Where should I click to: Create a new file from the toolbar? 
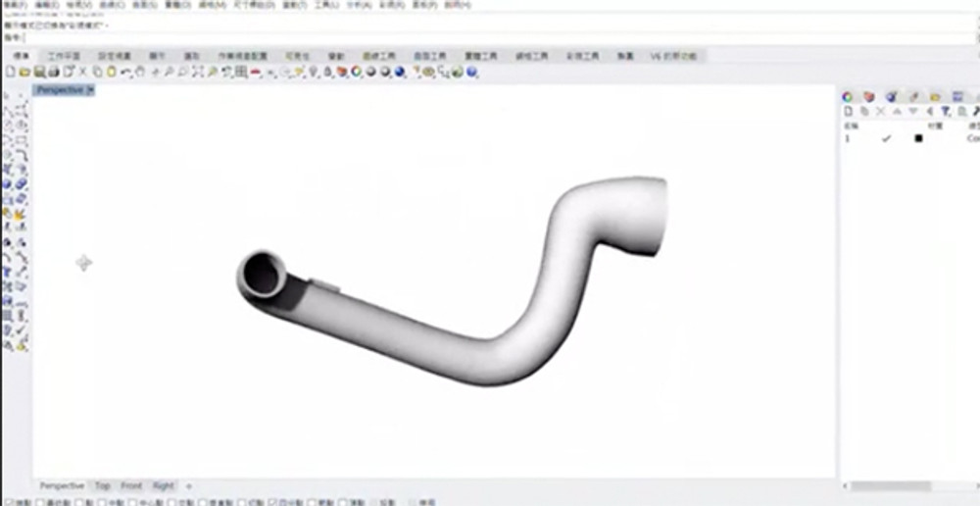pyautogui.click(x=10, y=72)
